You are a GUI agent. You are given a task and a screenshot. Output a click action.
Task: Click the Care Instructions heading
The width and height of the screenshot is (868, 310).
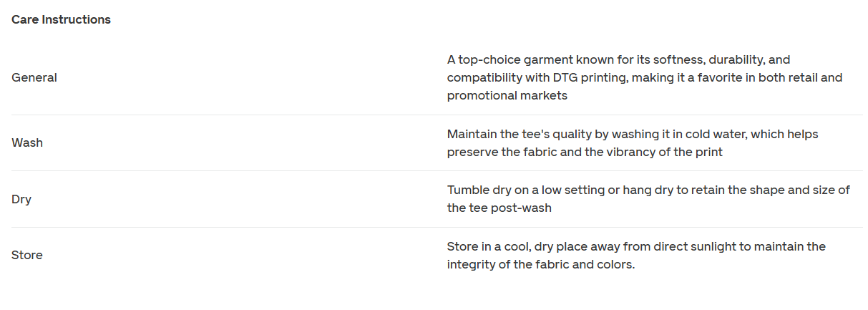click(61, 19)
